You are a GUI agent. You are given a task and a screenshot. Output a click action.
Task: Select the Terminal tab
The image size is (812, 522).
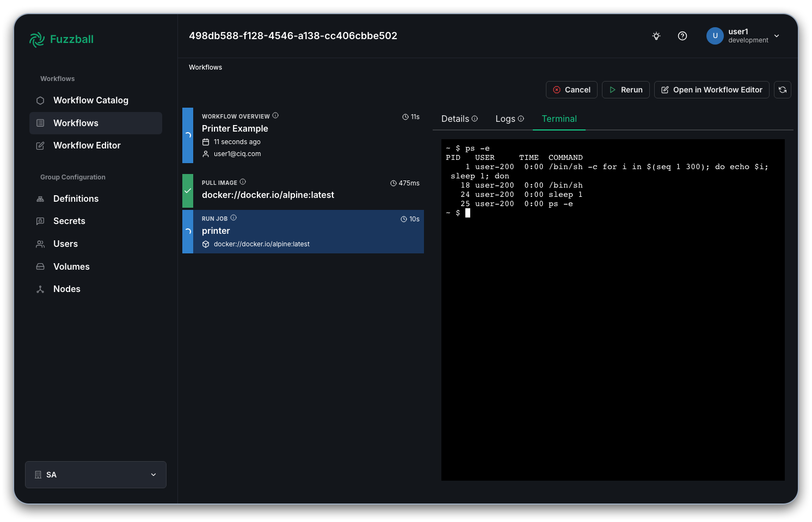tap(559, 119)
